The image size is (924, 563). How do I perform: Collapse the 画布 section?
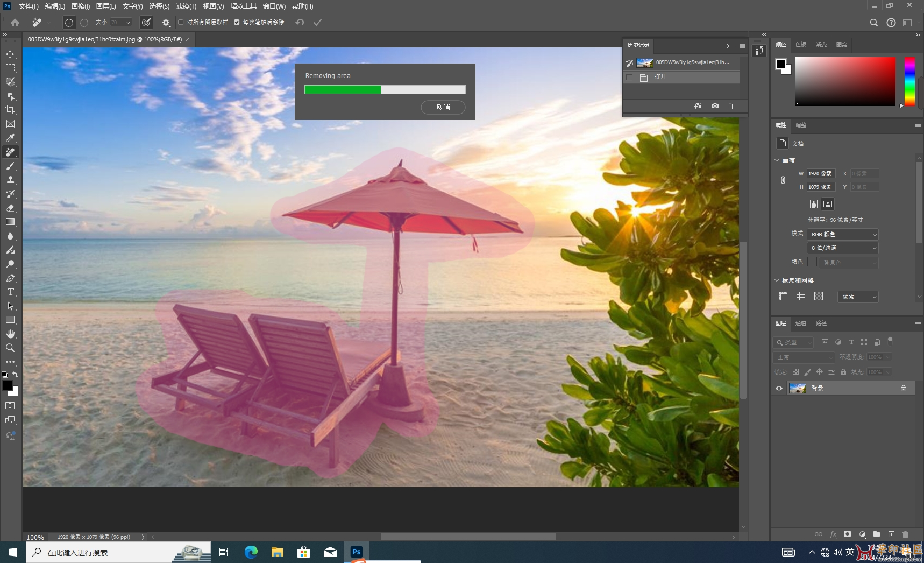(x=777, y=160)
